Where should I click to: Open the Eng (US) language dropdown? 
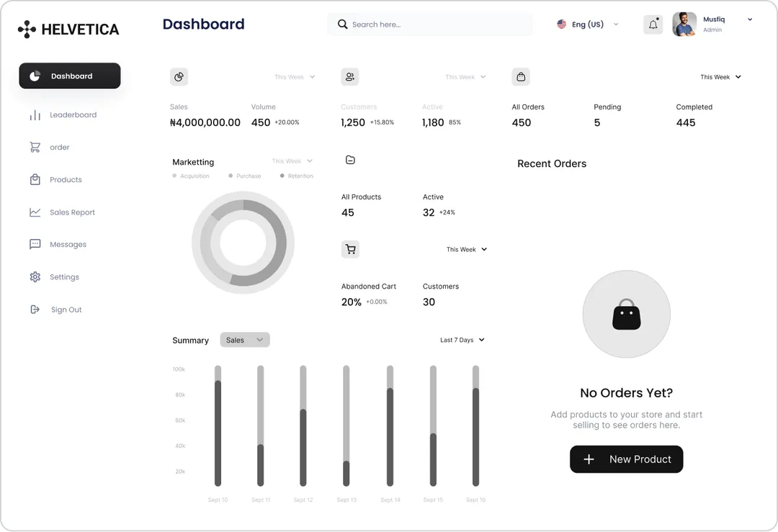point(588,24)
